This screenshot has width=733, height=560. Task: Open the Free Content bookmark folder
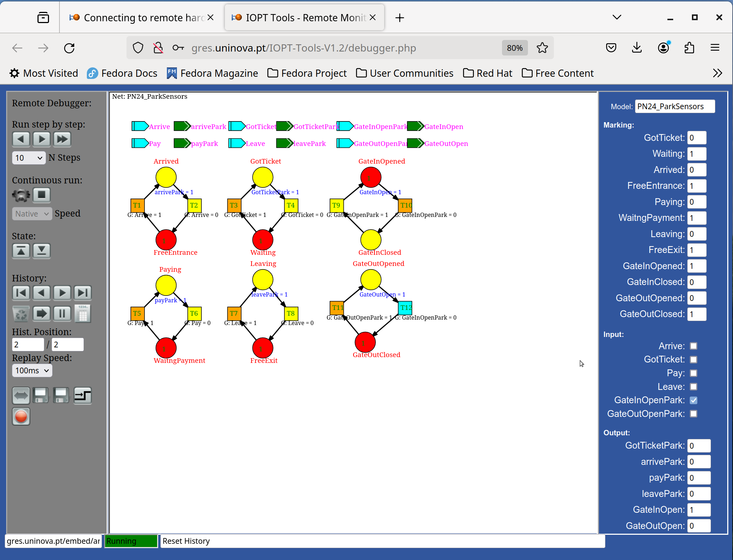(x=557, y=73)
